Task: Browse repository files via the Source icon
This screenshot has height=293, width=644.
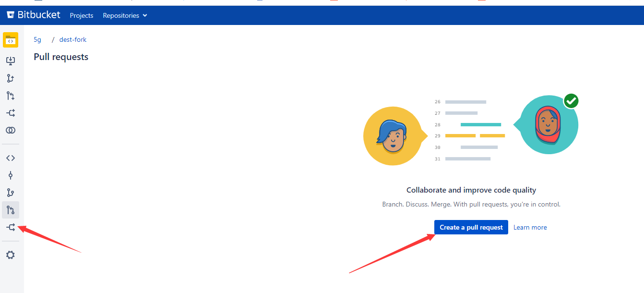Action: 11,158
